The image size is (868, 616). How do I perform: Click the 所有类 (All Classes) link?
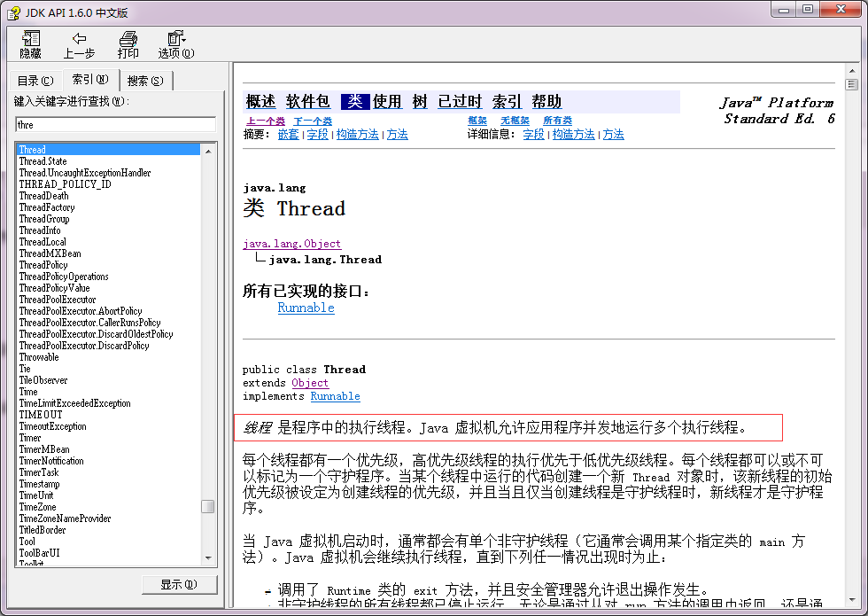[557, 121]
